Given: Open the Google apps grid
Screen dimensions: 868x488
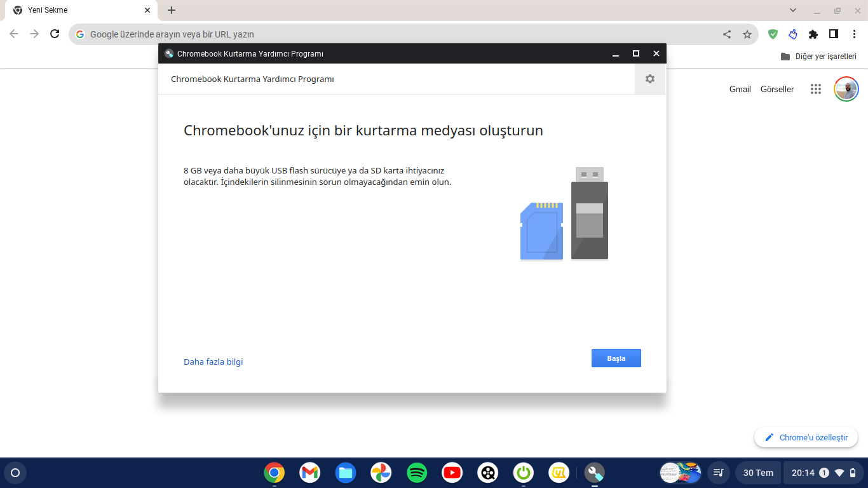Looking at the screenshot, I should 816,90.
